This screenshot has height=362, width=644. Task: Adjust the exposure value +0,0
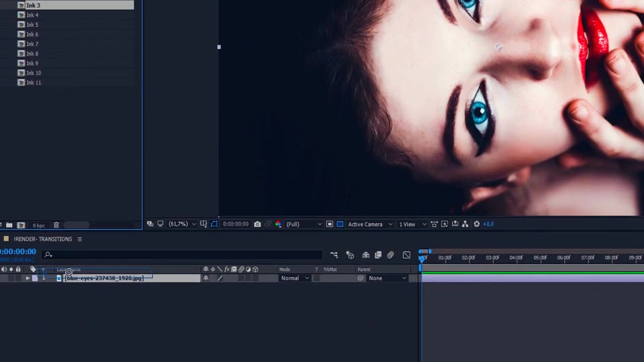488,224
